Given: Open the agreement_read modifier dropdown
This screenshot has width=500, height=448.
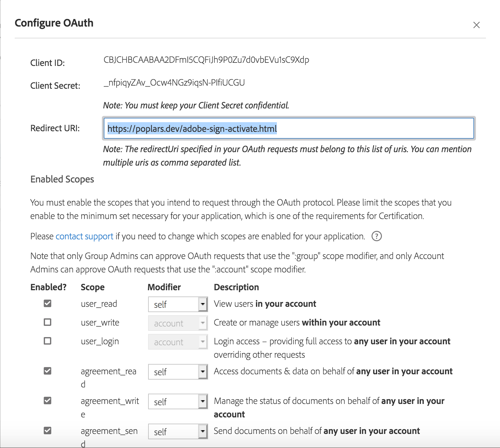Looking at the screenshot, I should [x=178, y=372].
